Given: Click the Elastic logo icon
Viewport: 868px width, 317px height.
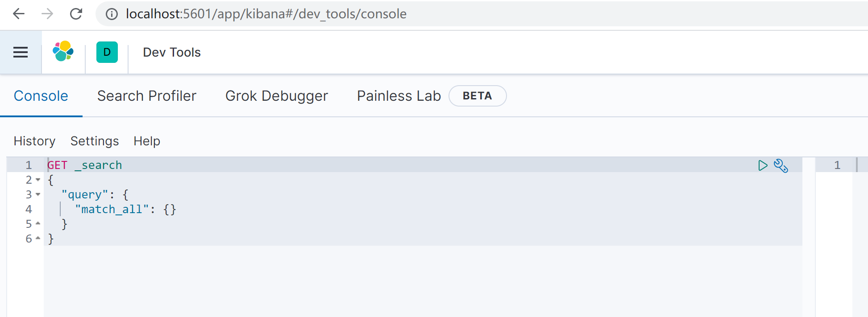Looking at the screenshot, I should [x=63, y=51].
